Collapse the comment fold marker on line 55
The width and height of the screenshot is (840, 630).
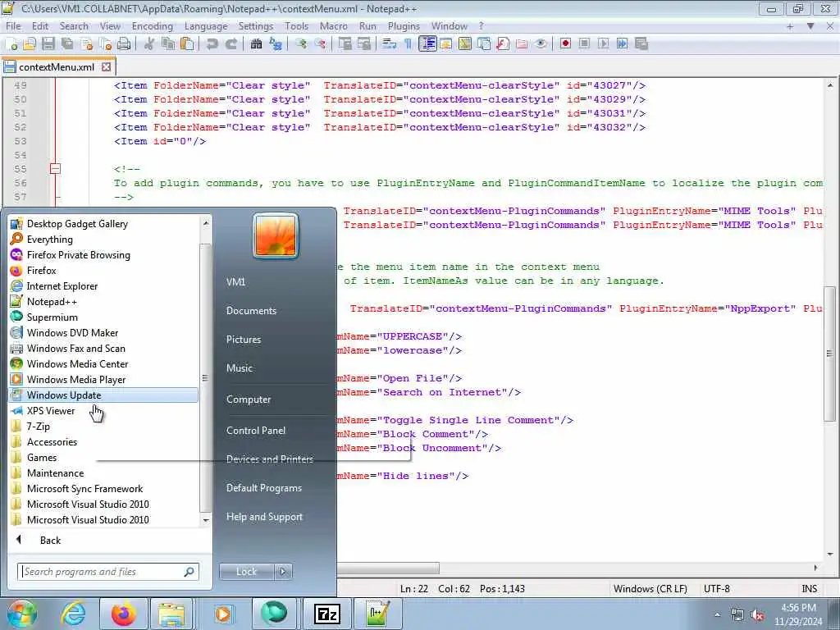(x=55, y=169)
